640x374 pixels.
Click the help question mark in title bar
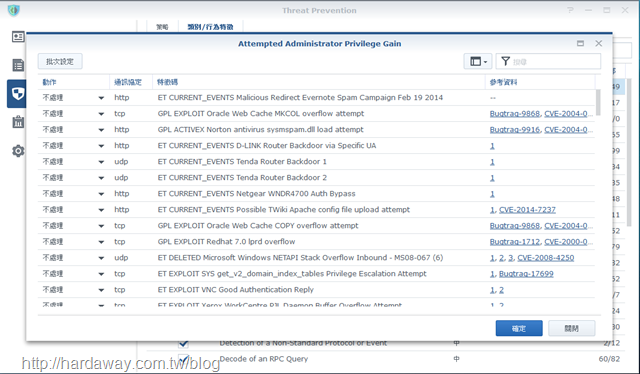tap(570, 10)
